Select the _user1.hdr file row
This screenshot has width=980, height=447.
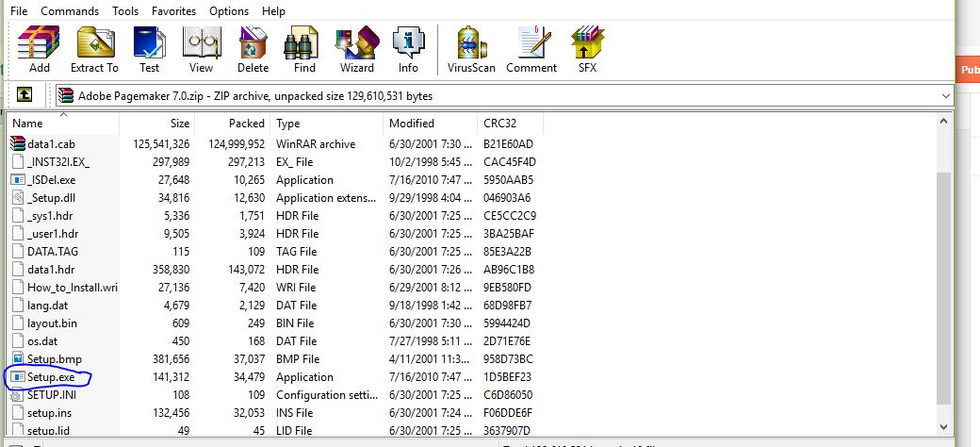click(x=275, y=234)
